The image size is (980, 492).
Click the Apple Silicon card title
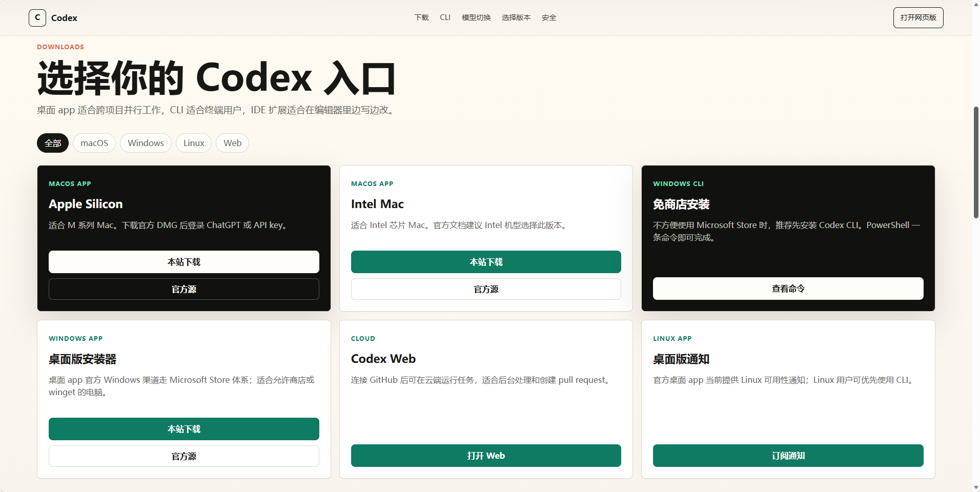[86, 204]
